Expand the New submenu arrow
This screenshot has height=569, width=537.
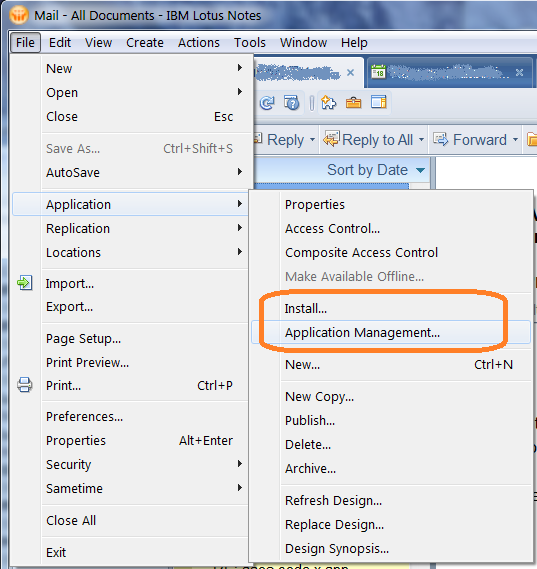[239, 68]
